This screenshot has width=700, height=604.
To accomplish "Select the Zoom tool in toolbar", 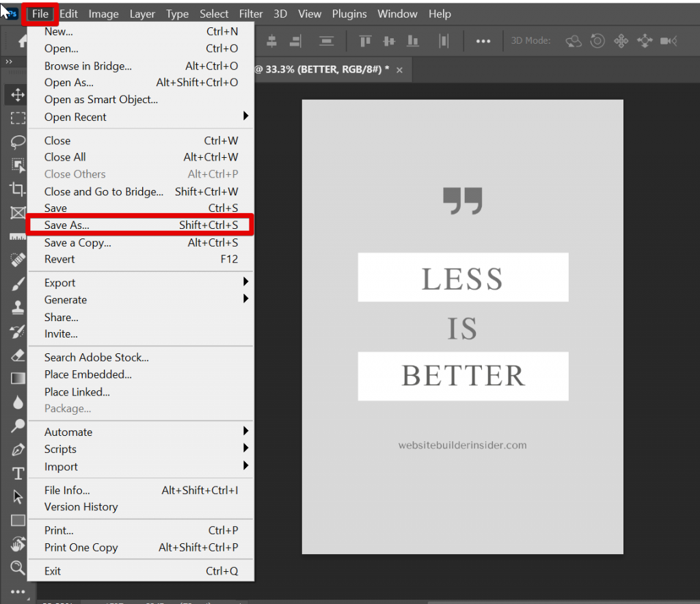I will click(x=18, y=567).
